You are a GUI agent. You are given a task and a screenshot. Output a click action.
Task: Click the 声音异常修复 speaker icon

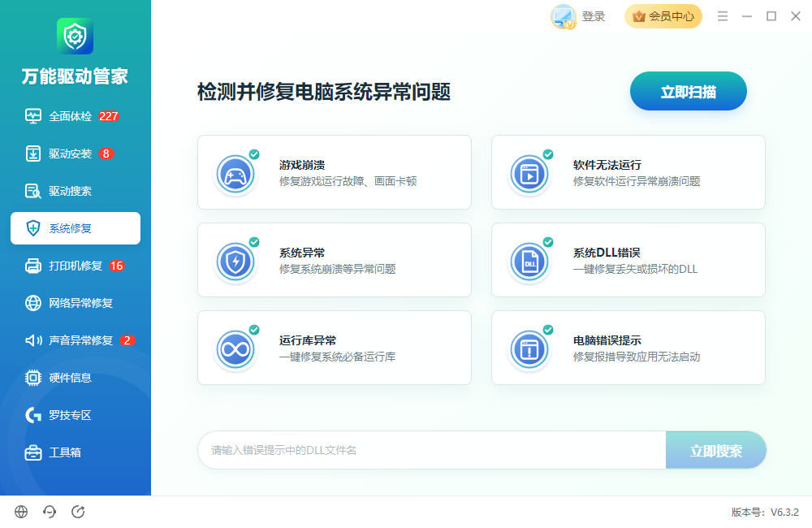[33, 340]
